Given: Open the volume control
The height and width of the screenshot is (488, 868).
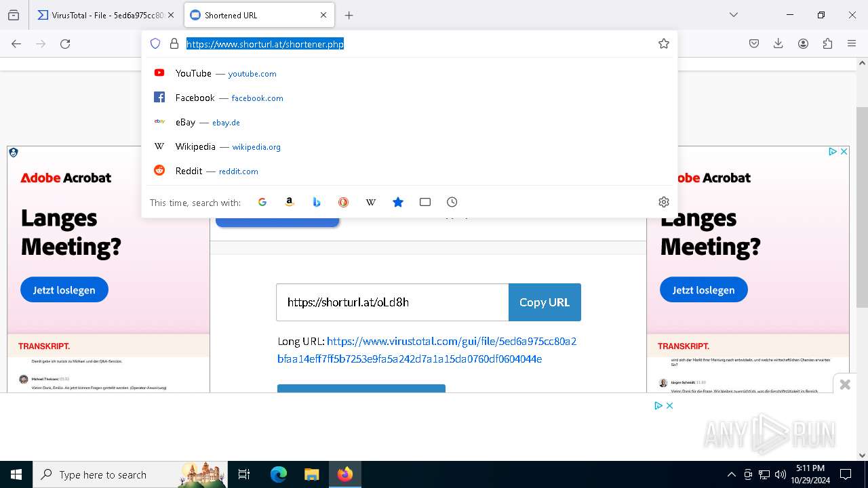Looking at the screenshot, I should tap(780, 474).
